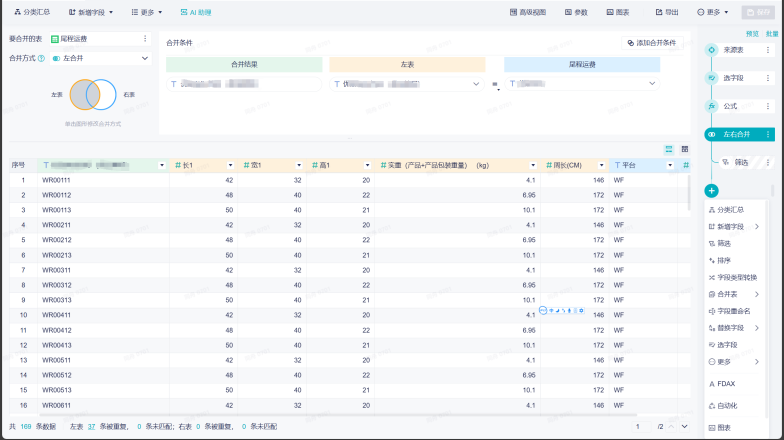This screenshot has height=440, width=784.
Task: Choose 排序 in the step menu
Action: pos(726,260)
